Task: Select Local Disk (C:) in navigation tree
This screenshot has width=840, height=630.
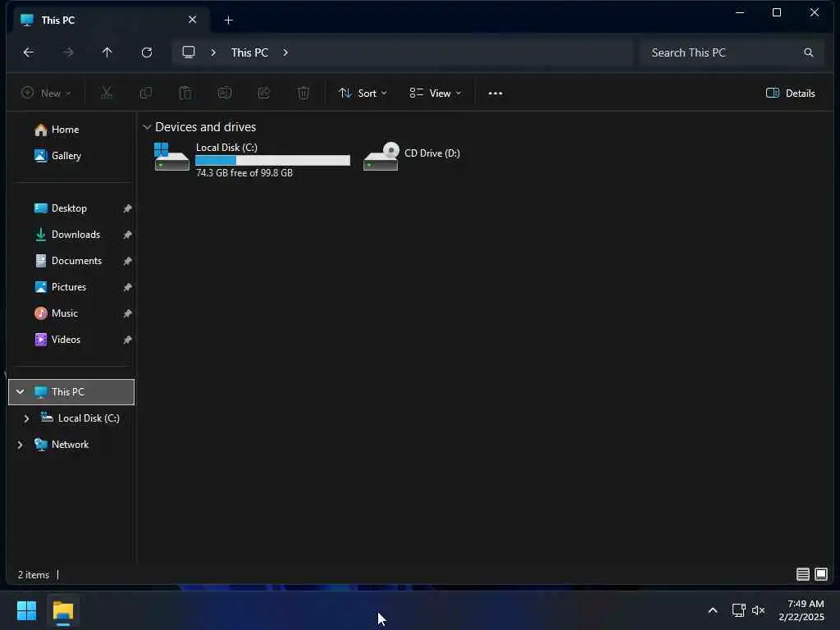Action: point(80,418)
